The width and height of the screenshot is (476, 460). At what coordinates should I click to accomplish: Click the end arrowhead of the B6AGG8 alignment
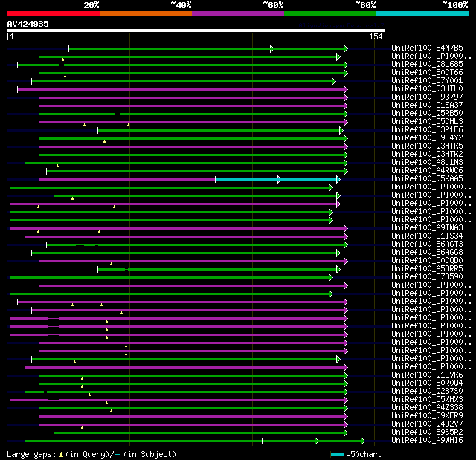(x=338, y=253)
